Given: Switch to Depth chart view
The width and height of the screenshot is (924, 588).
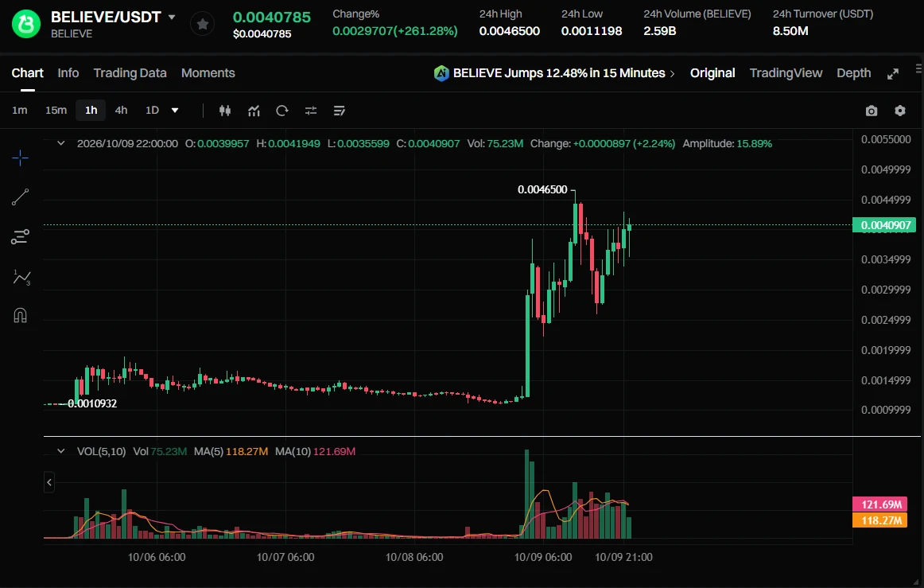Looking at the screenshot, I should click(854, 73).
